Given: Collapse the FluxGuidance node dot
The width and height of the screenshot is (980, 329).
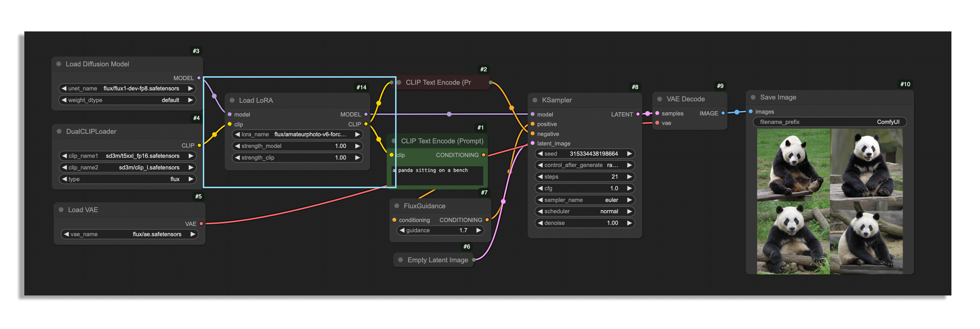Looking at the screenshot, I should tap(397, 205).
